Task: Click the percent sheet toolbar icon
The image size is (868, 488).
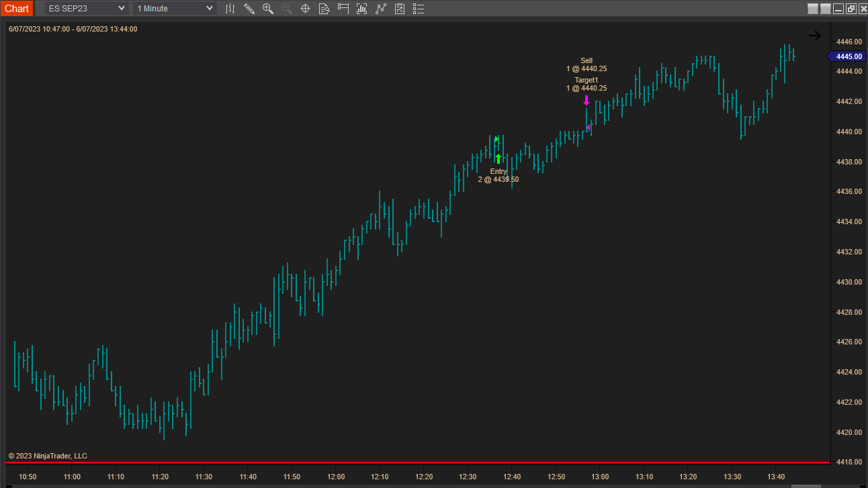Action: tap(400, 9)
